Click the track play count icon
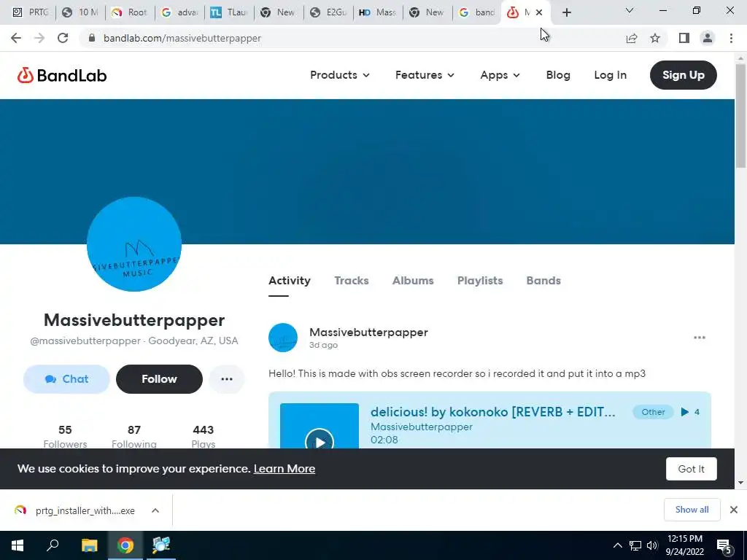 pos(684,412)
